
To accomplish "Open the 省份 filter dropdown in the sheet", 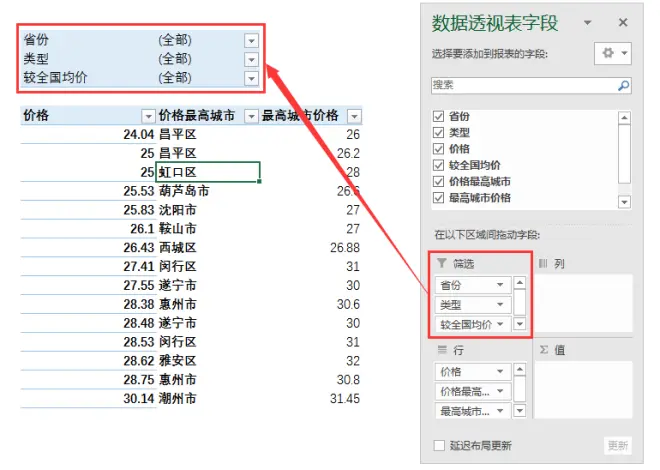I will [x=251, y=41].
